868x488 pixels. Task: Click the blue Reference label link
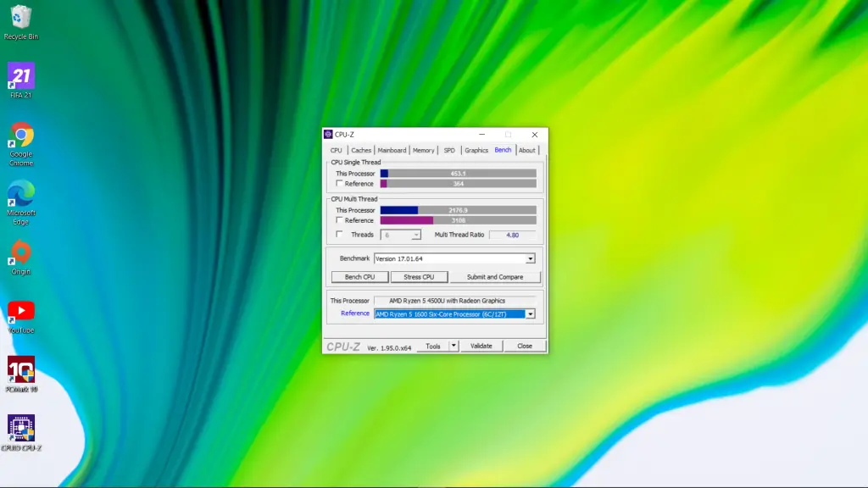tap(355, 313)
